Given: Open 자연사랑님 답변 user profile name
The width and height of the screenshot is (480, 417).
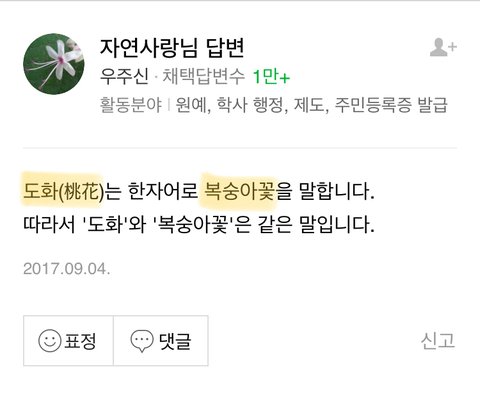Looking at the screenshot, I should [x=172, y=48].
